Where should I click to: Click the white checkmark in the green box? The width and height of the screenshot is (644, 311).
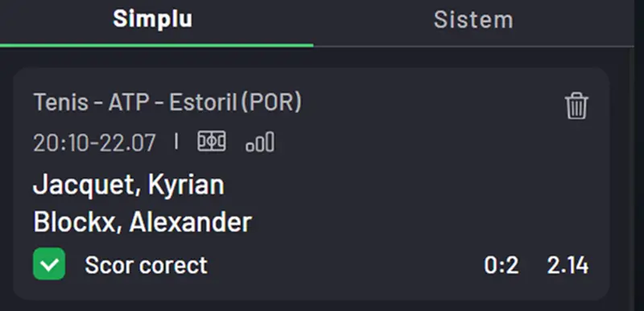49,264
